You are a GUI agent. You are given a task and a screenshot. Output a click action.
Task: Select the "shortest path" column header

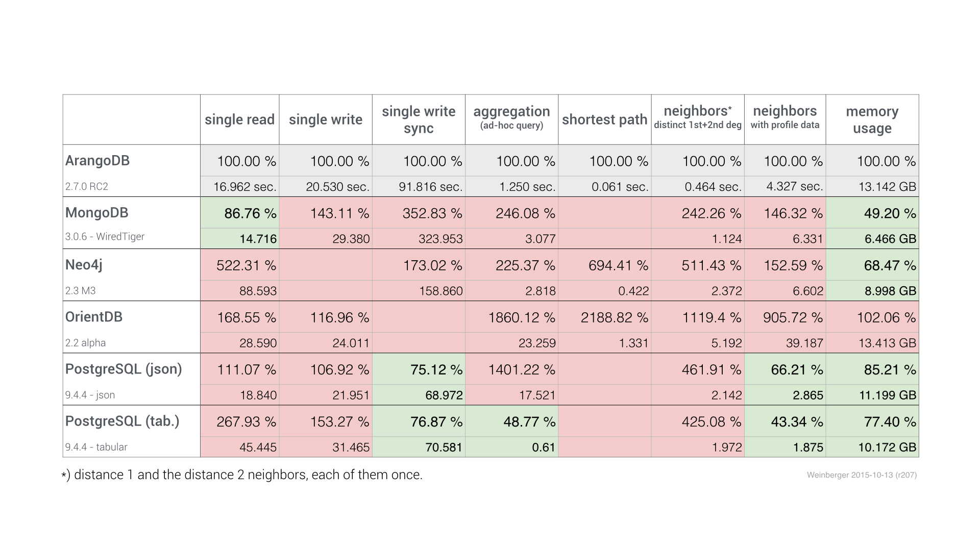[604, 119]
